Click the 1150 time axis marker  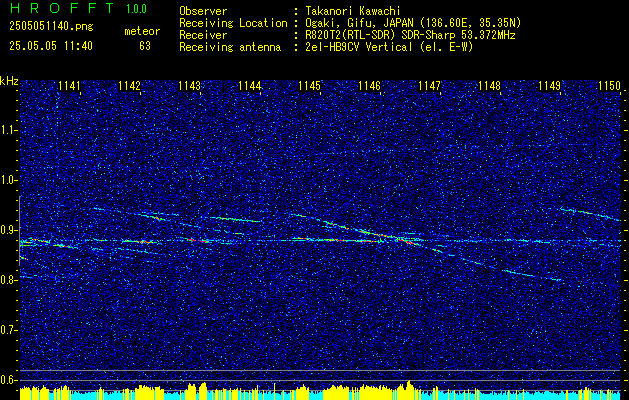(609, 86)
